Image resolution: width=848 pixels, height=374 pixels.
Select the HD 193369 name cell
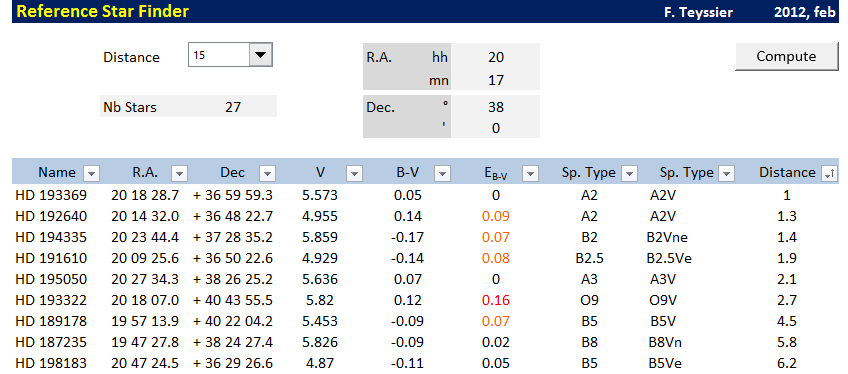coord(51,196)
